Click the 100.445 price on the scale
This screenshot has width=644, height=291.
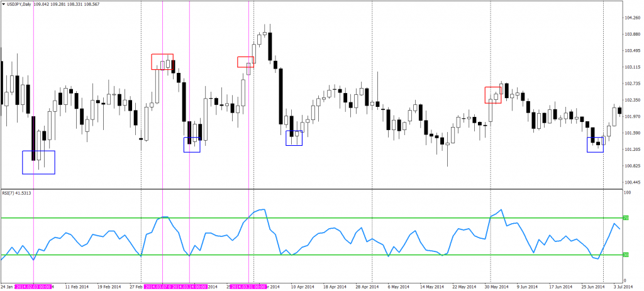coord(631,183)
